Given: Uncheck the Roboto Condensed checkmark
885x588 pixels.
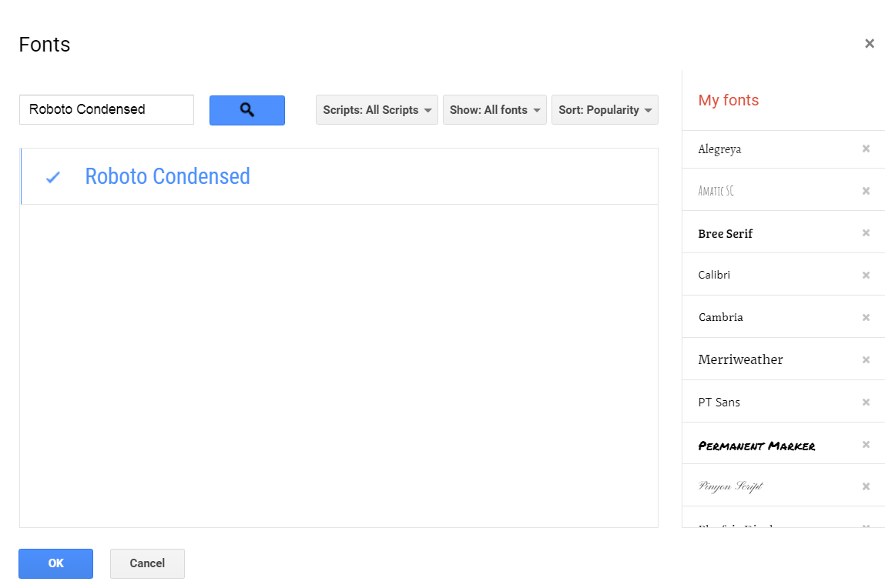Looking at the screenshot, I should [x=53, y=177].
